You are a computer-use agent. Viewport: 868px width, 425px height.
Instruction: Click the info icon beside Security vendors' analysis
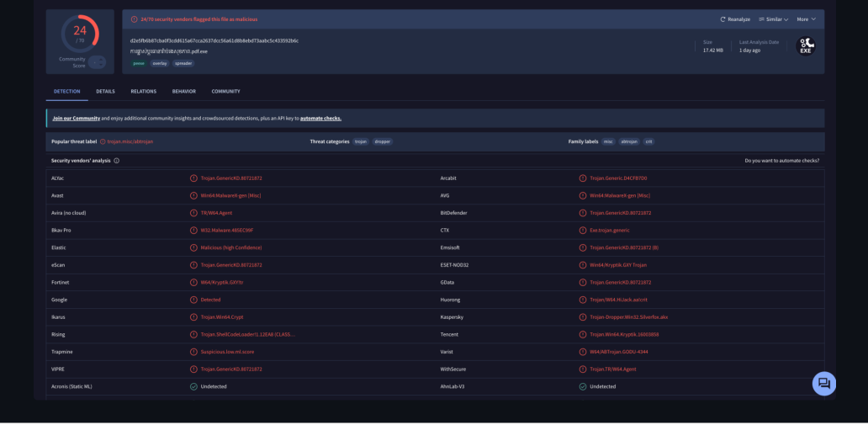pyautogui.click(x=117, y=161)
